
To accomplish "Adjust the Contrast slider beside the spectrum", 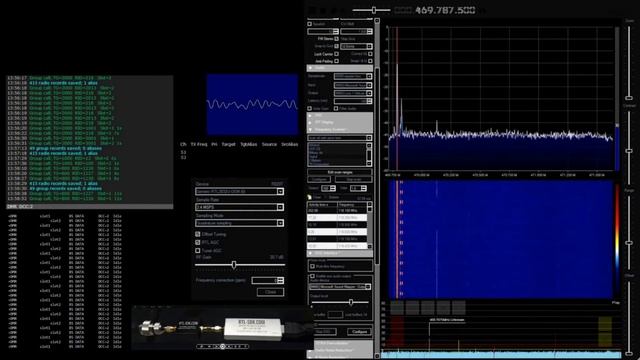I will tap(629, 151).
